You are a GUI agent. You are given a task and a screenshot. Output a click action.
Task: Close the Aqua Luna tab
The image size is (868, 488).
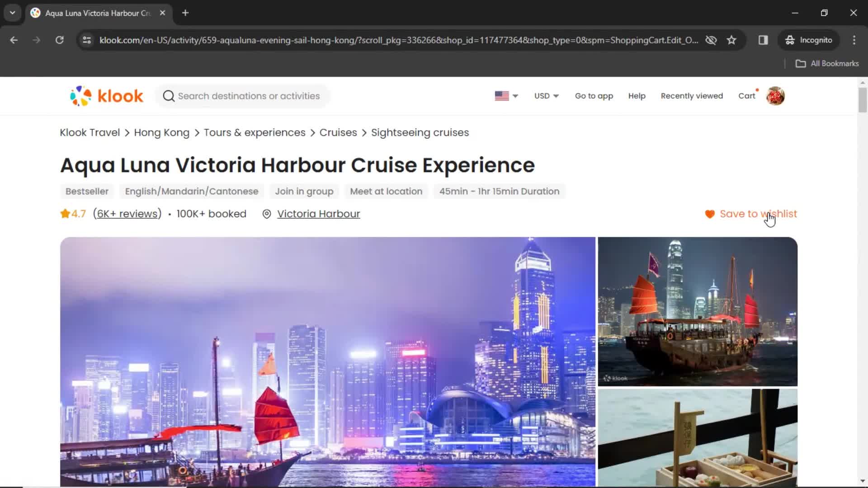pos(162,13)
